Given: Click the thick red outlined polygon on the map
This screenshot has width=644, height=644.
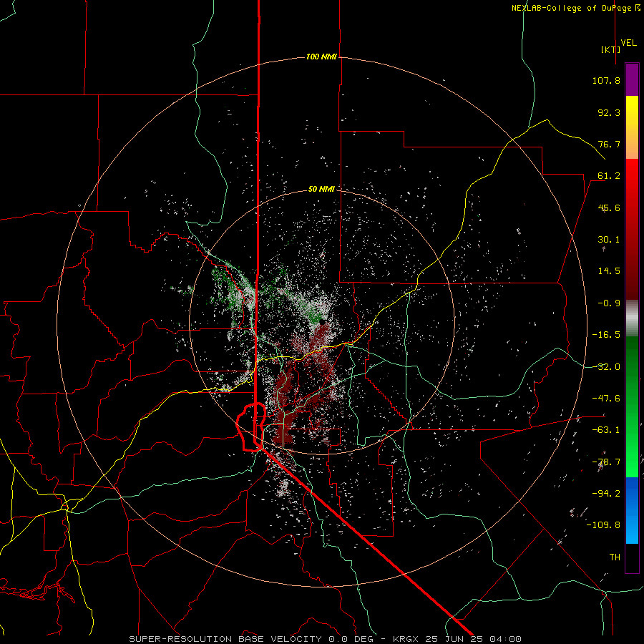Looking at the screenshot, I should pos(251,427).
